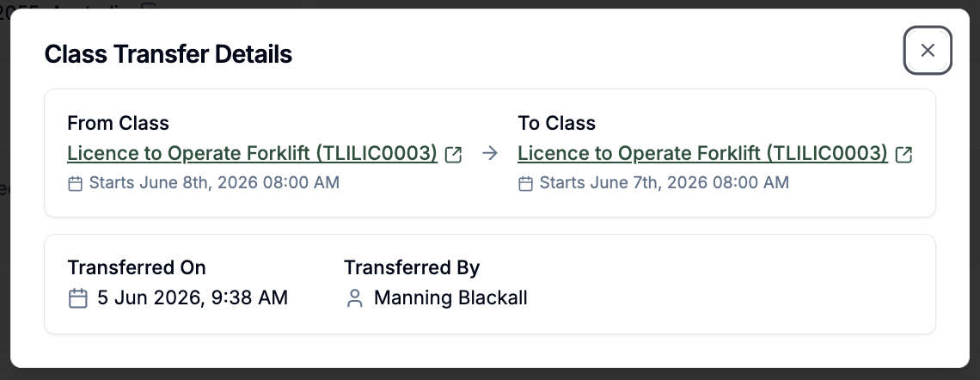980x380 pixels.
Task: Click the Transferred On label
Action: tap(137, 267)
